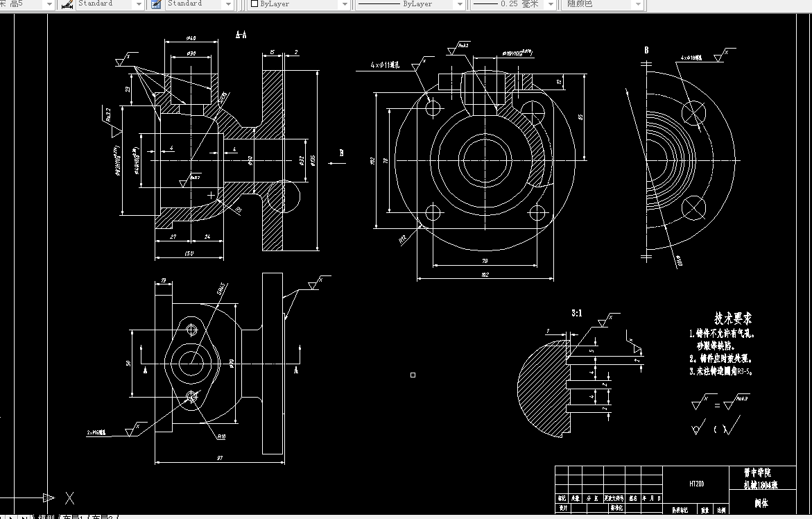This screenshot has width=812, height=519.
Task: Open the text style dropdown ending in 高5
Action: (50, 4)
